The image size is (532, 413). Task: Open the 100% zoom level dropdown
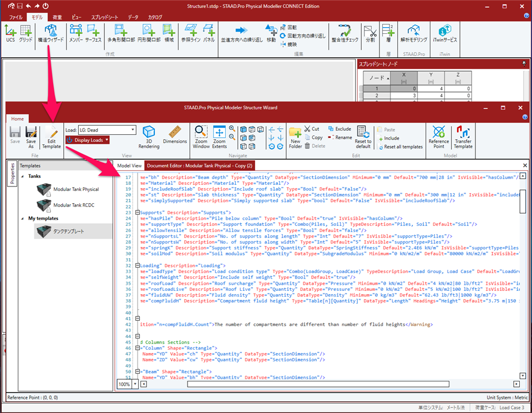135,384
